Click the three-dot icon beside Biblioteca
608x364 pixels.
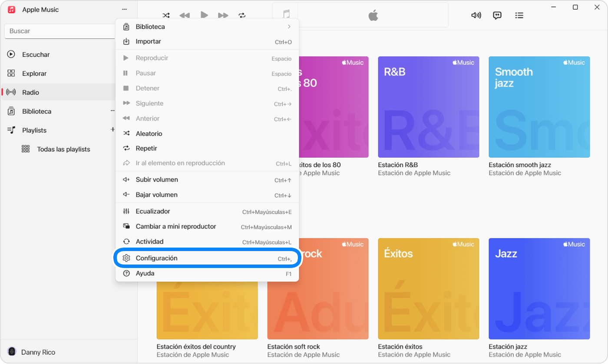(112, 111)
